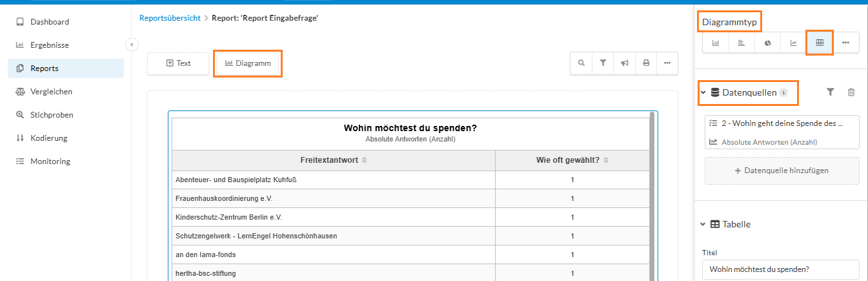Collapse the left sidebar with arrow toggle

(x=131, y=45)
